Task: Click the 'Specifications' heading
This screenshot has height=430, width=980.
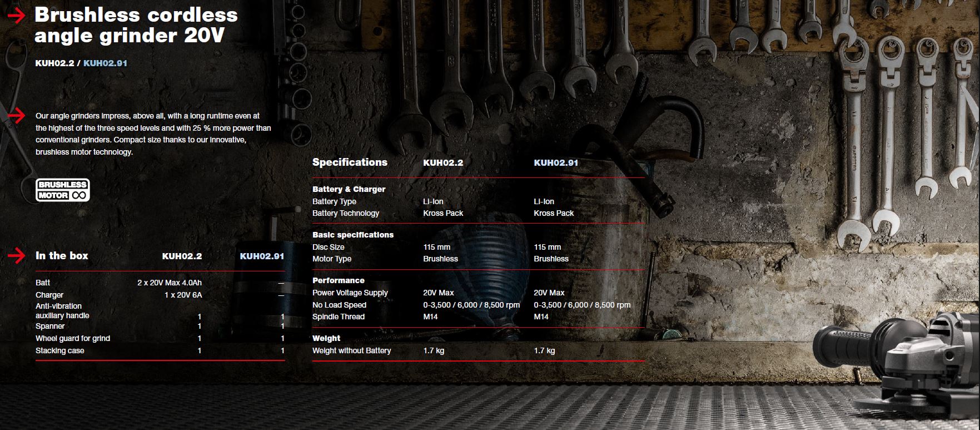Action: click(x=350, y=162)
